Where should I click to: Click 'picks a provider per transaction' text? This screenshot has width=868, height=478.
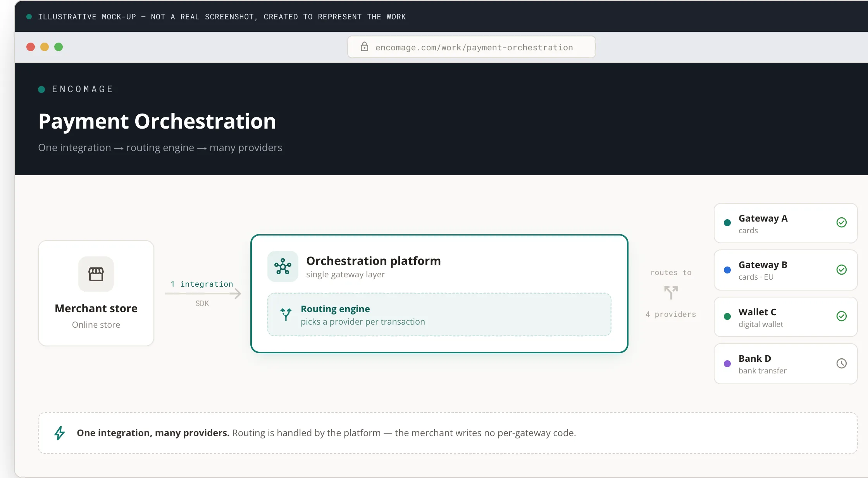pos(363,322)
